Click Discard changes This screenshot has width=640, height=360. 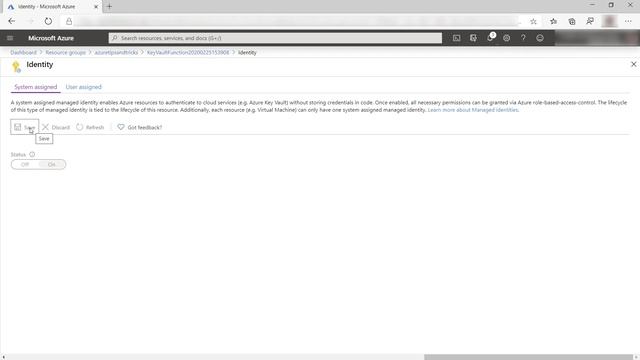pyautogui.click(x=56, y=127)
